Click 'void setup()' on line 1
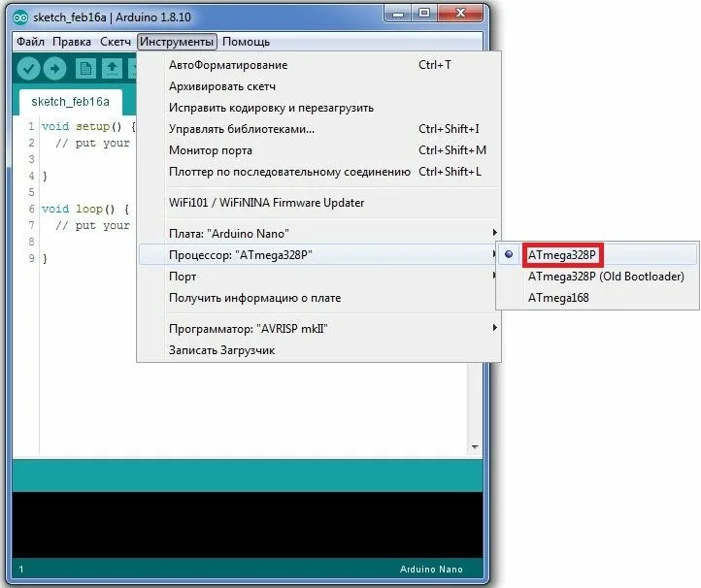Image resolution: width=701 pixels, height=588 pixels. point(82,126)
